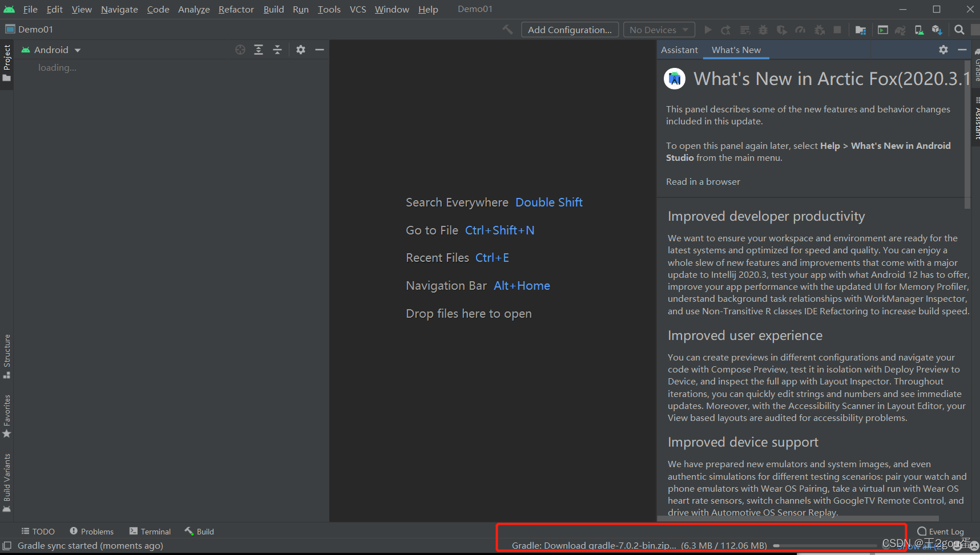The width and height of the screenshot is (980, 555).
Task: Click the Stop square icon
Action: click(x=837, y=30)
